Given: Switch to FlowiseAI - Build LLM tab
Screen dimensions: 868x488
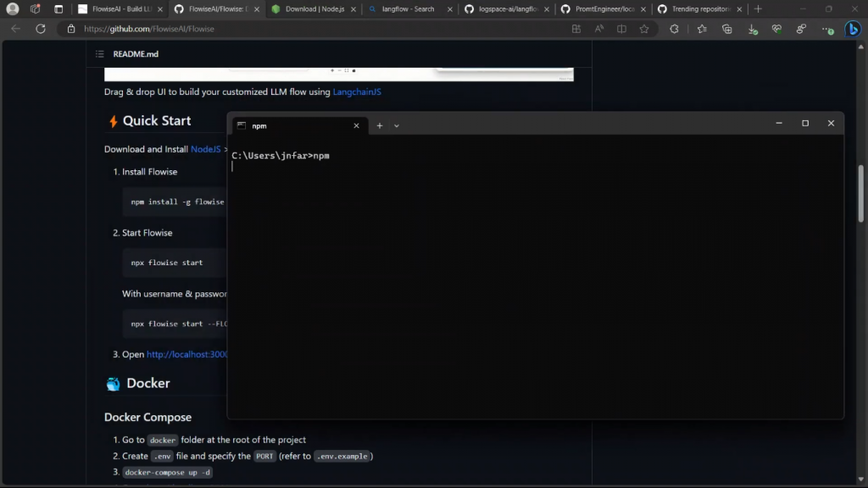Looking at the screenshot, I should 121,8.
